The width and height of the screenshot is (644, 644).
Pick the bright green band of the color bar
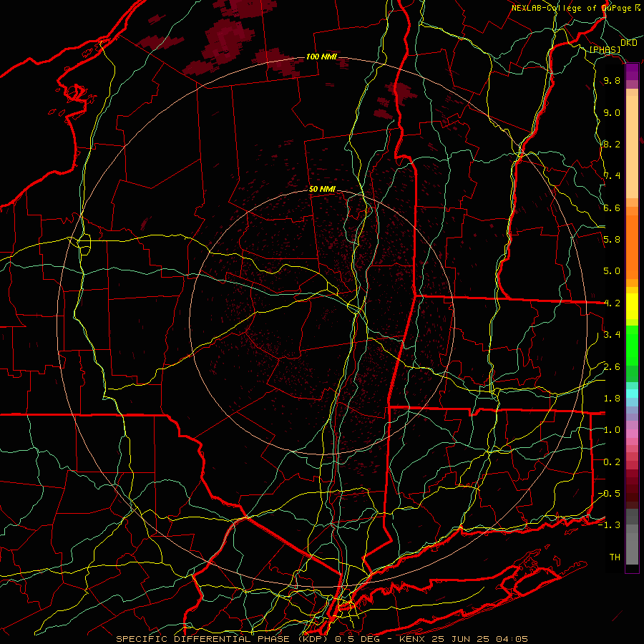click(632, 345)
